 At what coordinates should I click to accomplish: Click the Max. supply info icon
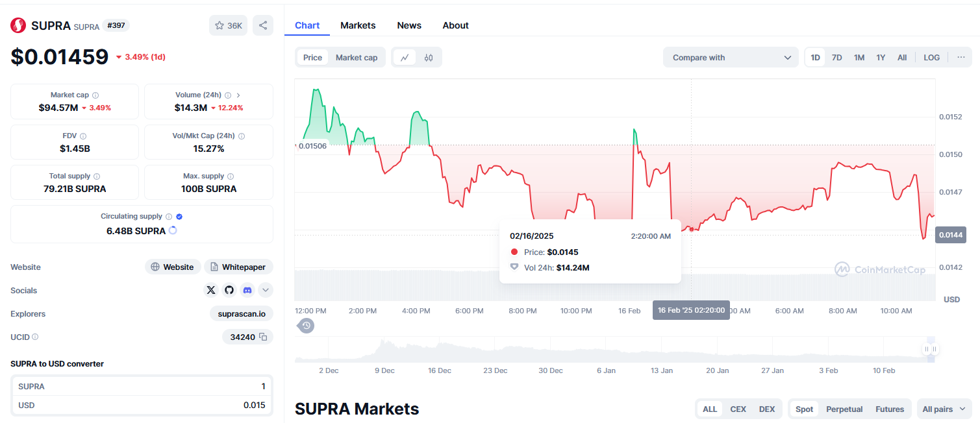[x=231, y=176]
